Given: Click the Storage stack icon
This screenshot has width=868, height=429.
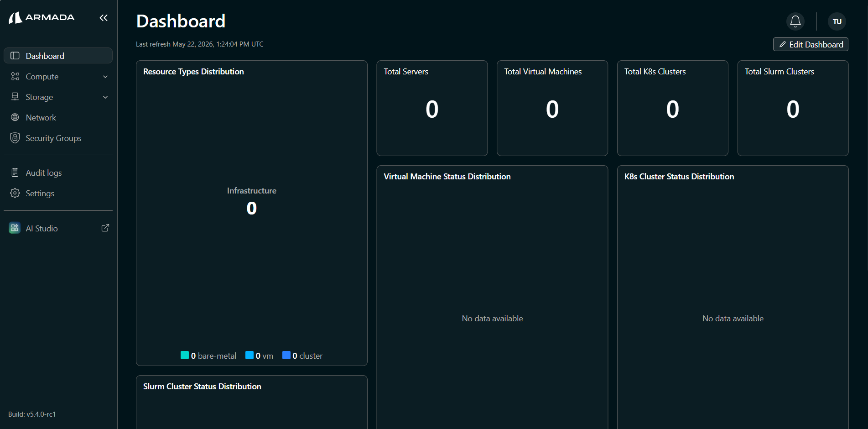Looking at the screenshot, I should (15, 97).
